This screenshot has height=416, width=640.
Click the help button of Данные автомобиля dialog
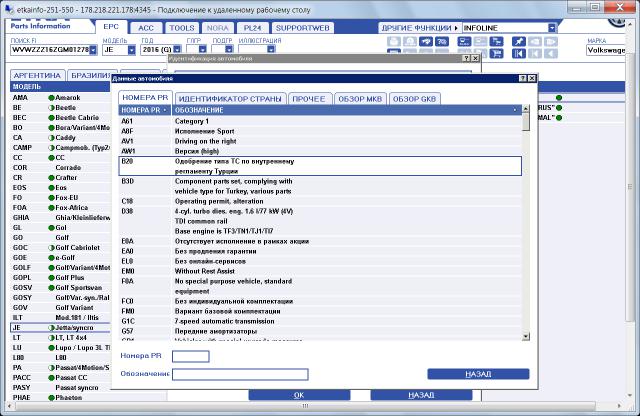523,78
